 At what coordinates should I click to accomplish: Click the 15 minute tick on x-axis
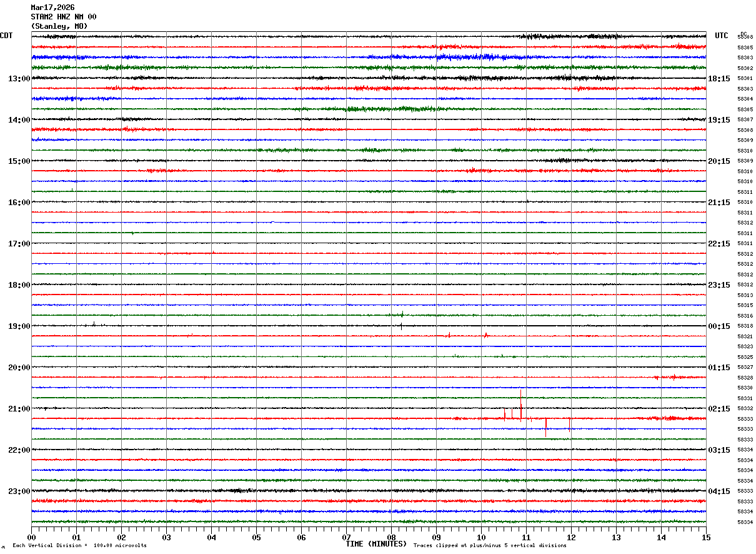[706, 538]
